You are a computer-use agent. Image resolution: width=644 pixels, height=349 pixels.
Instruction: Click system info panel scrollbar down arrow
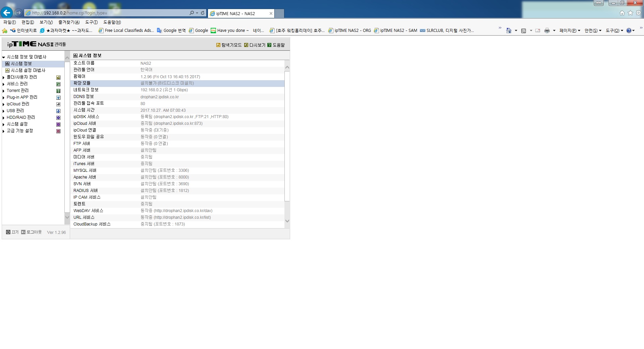(x=287, y=221)
